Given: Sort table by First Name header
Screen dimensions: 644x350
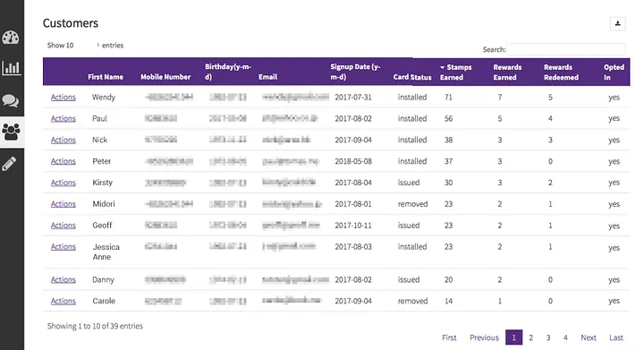Looking at the screenshot, I should [x=106, y=77].
